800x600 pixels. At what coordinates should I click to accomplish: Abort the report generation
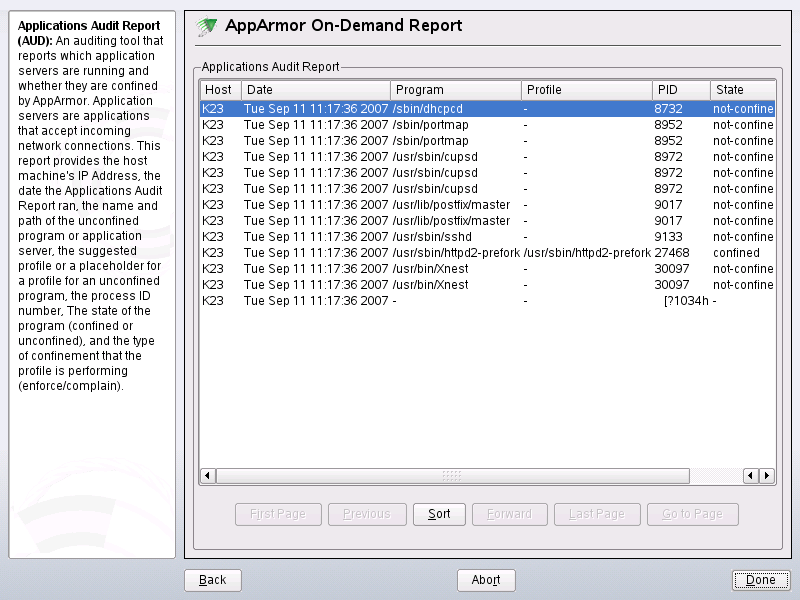[486, 580]
